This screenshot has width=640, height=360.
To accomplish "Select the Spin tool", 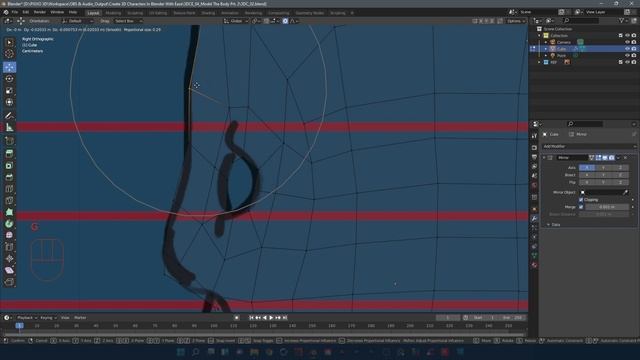I will (9, 224).
